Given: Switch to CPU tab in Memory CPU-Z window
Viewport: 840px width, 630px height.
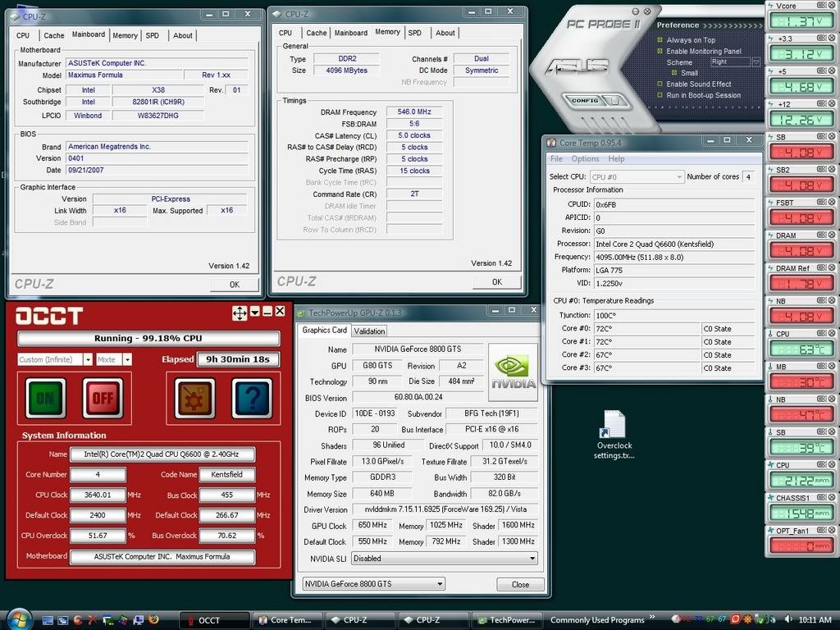Looking at the screenshot, I should tap(285, 33).
